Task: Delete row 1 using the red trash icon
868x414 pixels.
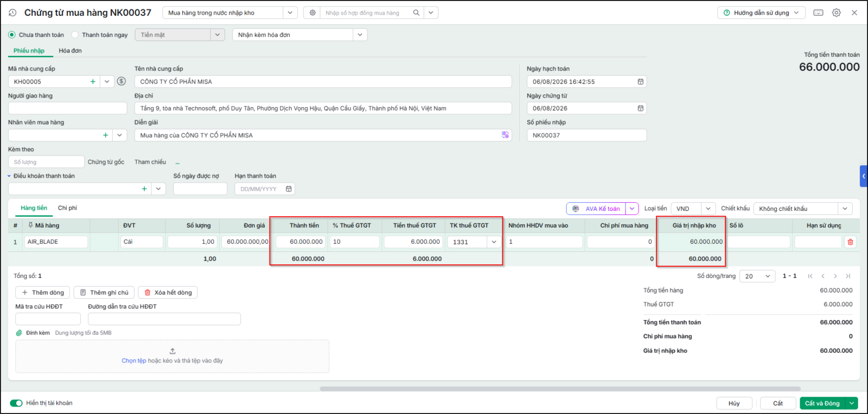Action: click(x=850, y=242)
